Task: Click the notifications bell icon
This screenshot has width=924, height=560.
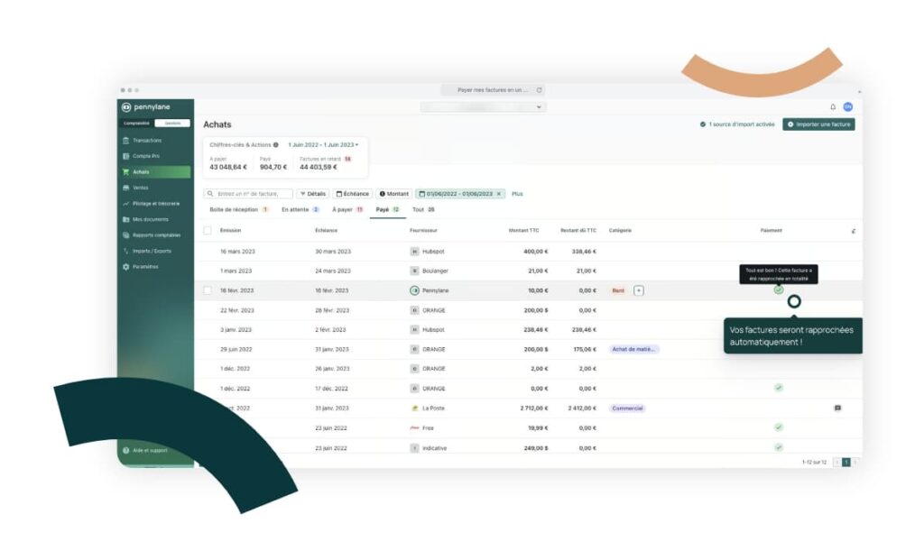Action: (x=833, y=107)
